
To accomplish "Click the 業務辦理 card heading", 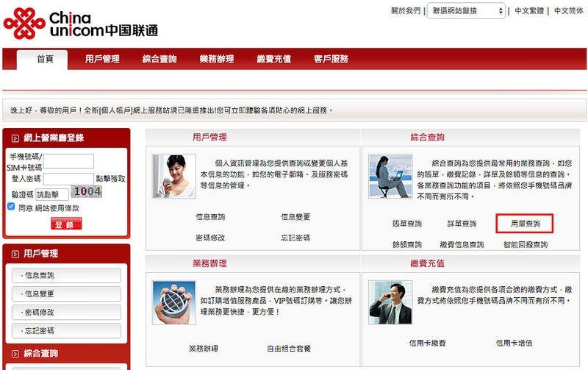I will pyautogui.click(x=209, y=263).
